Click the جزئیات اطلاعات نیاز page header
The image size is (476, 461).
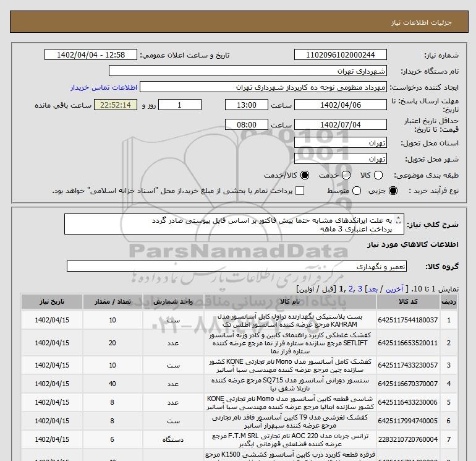[x=422, y=22]
